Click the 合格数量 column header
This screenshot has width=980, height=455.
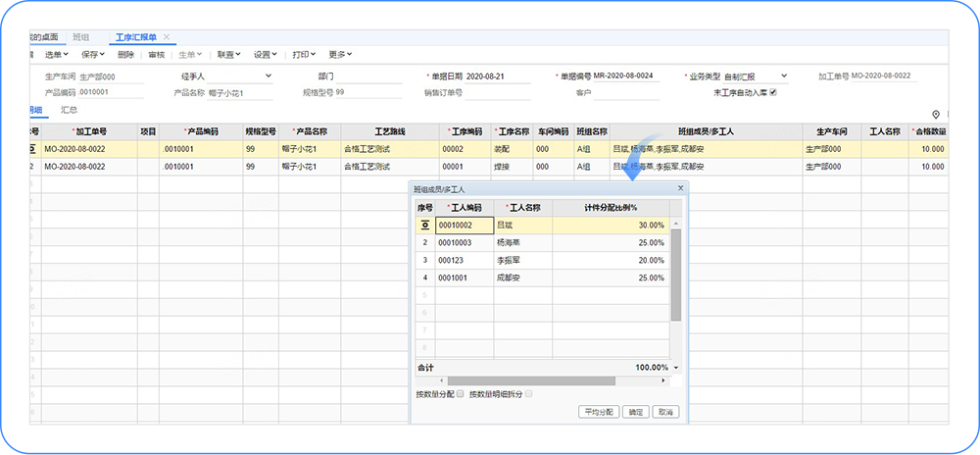[x=929, y=131]
